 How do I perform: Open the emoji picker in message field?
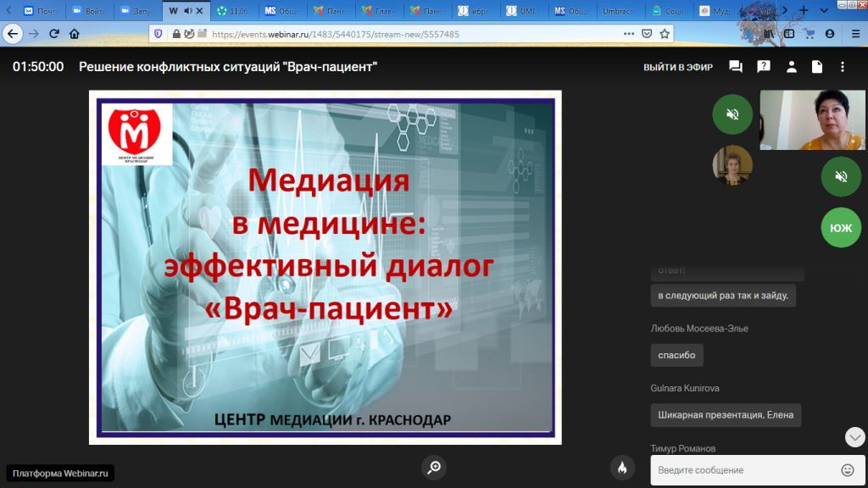point(847,470)
